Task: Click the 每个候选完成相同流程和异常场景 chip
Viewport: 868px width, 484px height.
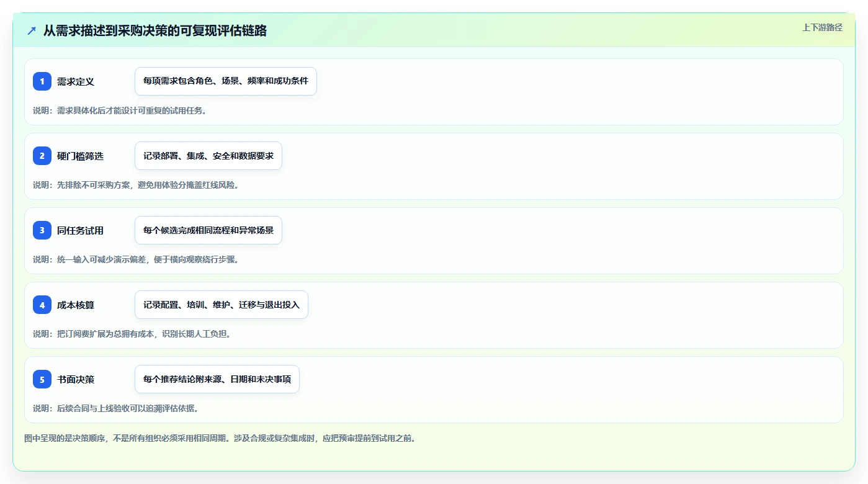Action: pyautogui.click(x=208, y=230)
